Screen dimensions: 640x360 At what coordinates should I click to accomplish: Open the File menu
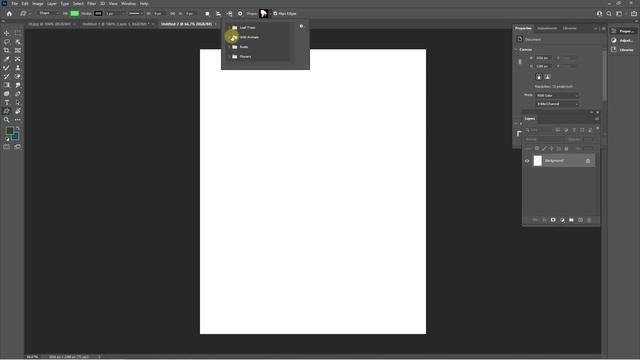(14, 4)
